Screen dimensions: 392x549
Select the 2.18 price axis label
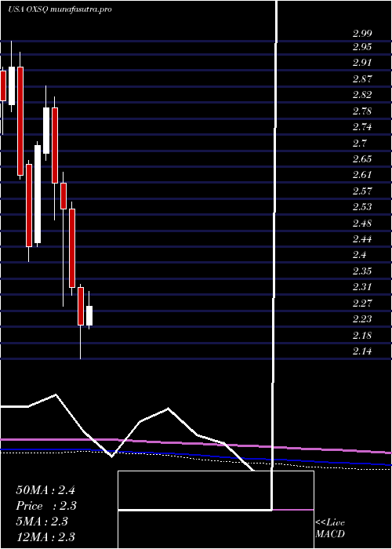[362, 336]
